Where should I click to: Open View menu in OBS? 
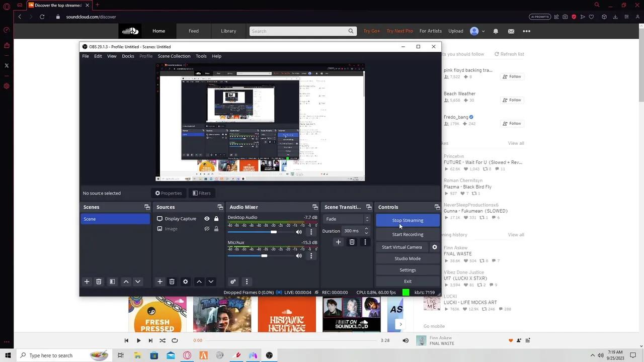112,56
